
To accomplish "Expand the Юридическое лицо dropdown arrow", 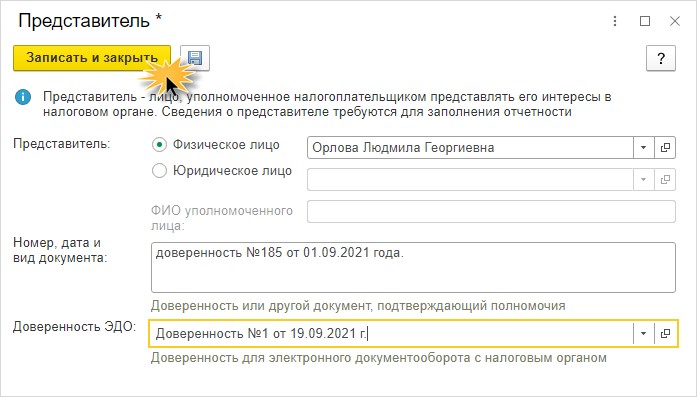I will click(x=643, y=180).
